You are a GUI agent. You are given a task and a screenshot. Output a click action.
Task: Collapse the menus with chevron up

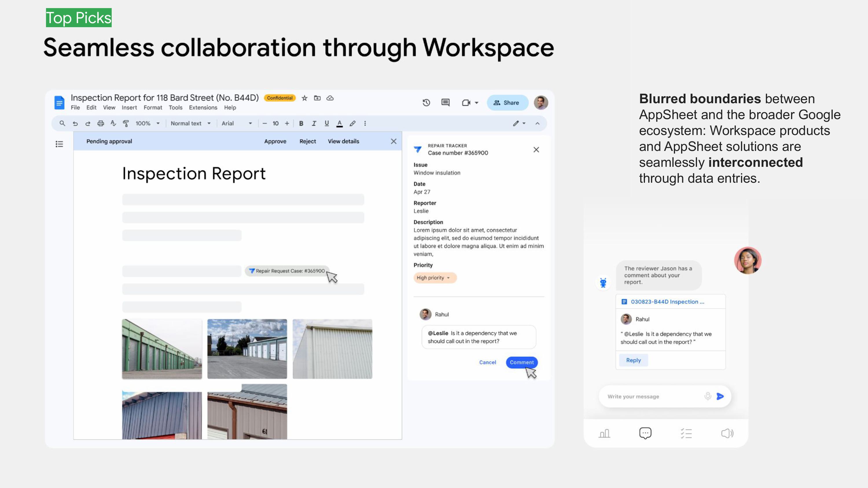[x=538, y=124]
